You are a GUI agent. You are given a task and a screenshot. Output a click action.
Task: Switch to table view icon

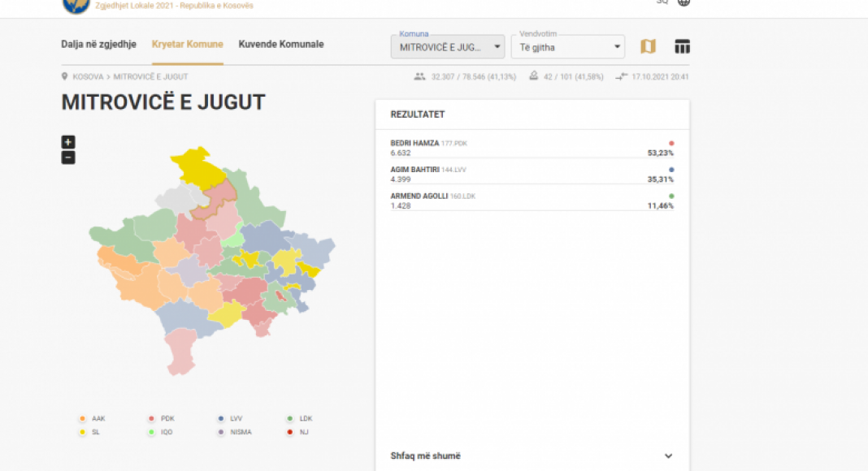point(683,46)
